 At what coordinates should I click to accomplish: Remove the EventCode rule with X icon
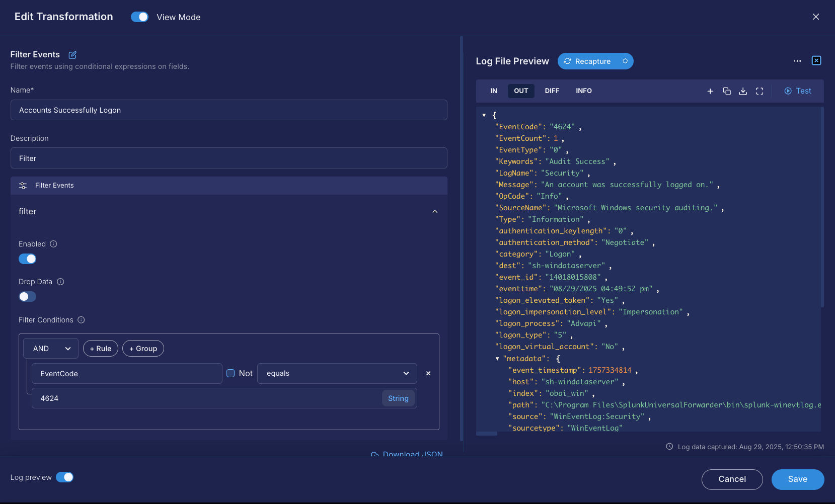(x=428, y=374)
